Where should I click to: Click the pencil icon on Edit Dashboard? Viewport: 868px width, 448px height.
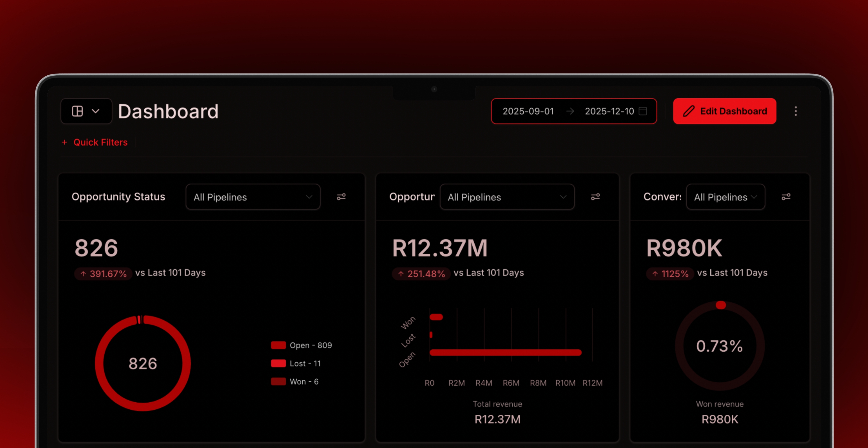coord(689,111)
